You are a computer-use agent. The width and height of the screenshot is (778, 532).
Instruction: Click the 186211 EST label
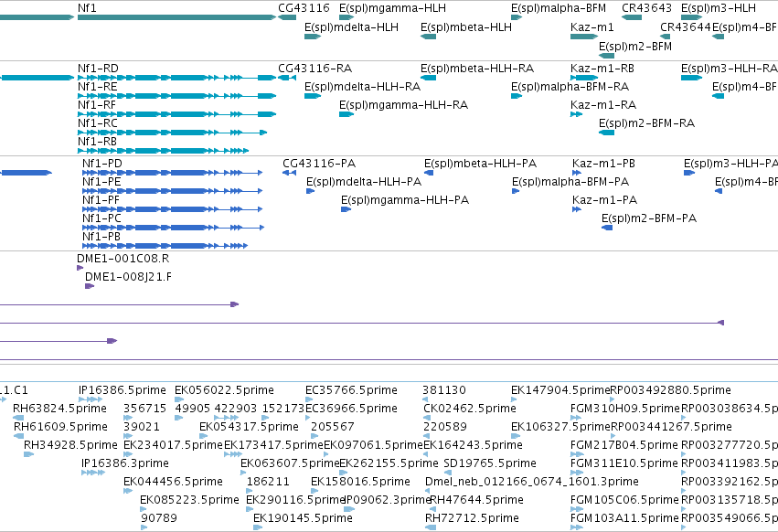point(268,482)
